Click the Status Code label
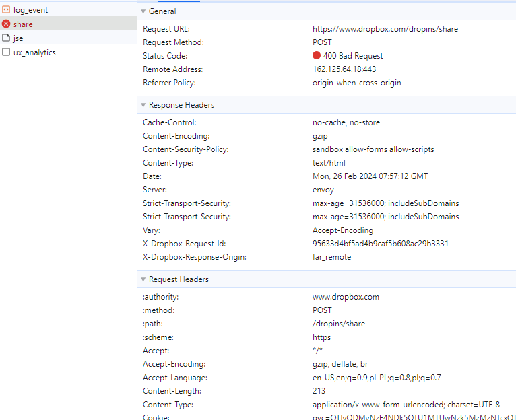Viewport: 516px width, 420px height. 165,56
